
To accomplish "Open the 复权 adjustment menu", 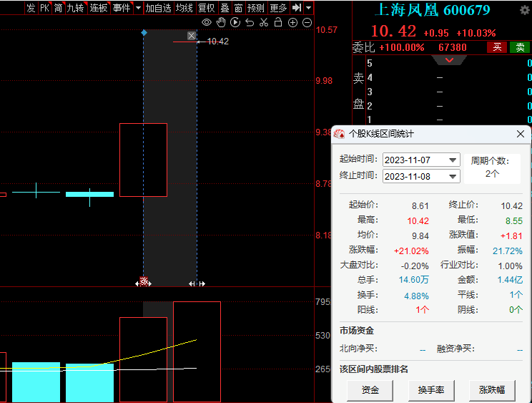I will point(206,8).
